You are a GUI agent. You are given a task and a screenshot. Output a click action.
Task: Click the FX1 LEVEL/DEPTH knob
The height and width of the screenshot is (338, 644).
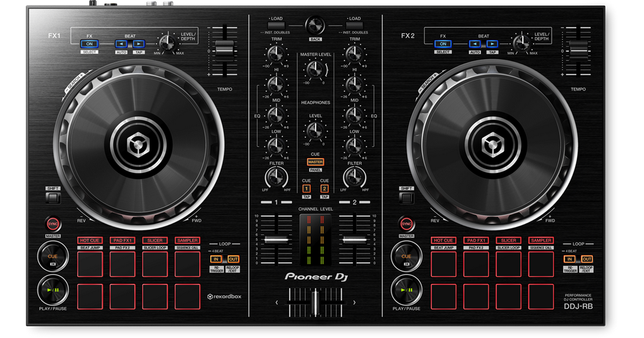click(x=167, y=42)
